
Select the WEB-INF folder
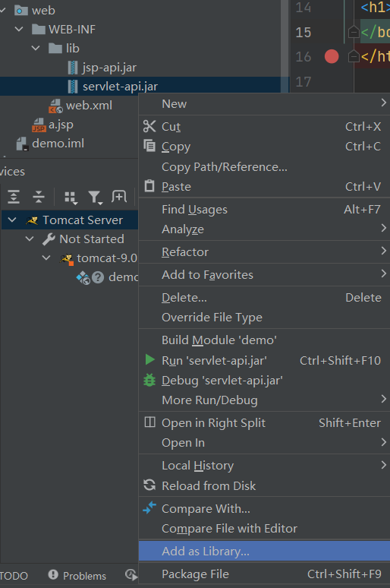pyautogui.click(x=72, y=30)
